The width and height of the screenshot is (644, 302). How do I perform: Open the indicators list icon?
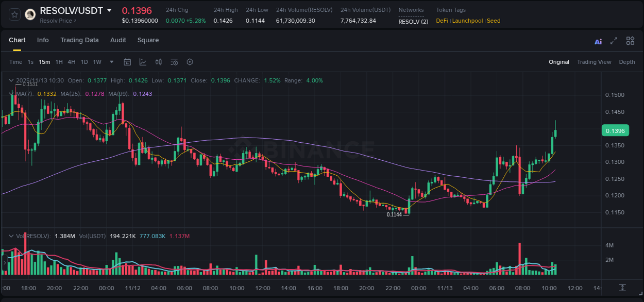[x=174, y=62]
